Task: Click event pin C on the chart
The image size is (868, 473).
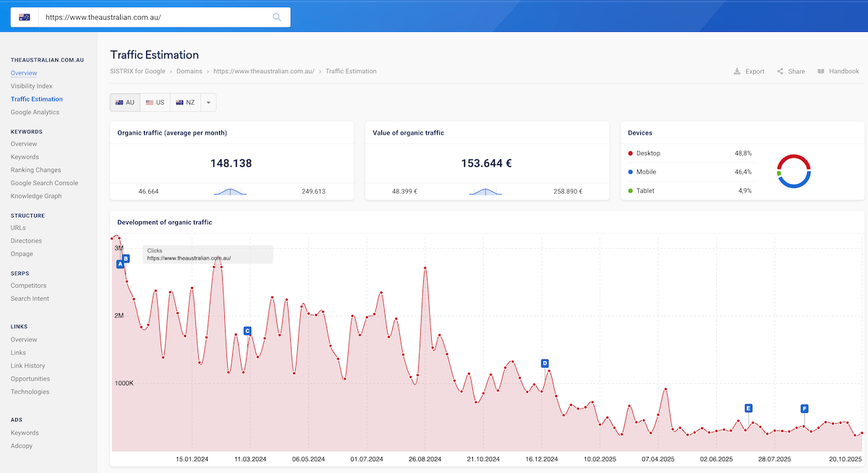Action: [x=247, y=331]
